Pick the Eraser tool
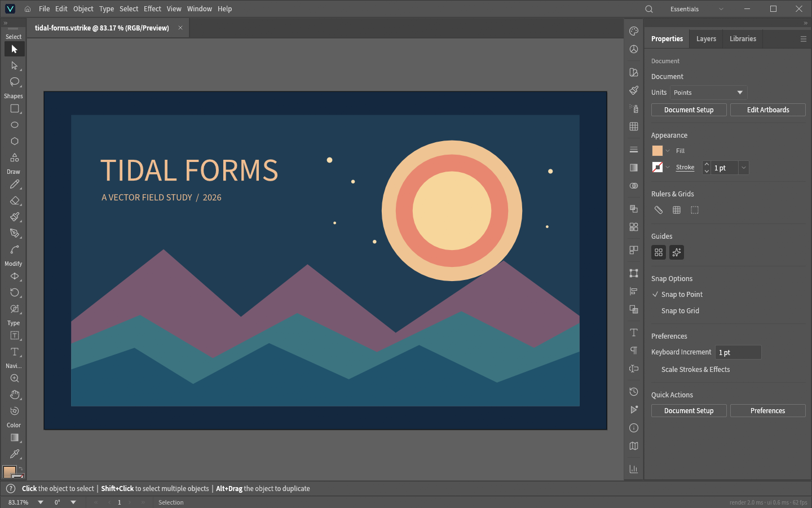The height and width of the screenshot is (508, 812). (x=14, y=200)
